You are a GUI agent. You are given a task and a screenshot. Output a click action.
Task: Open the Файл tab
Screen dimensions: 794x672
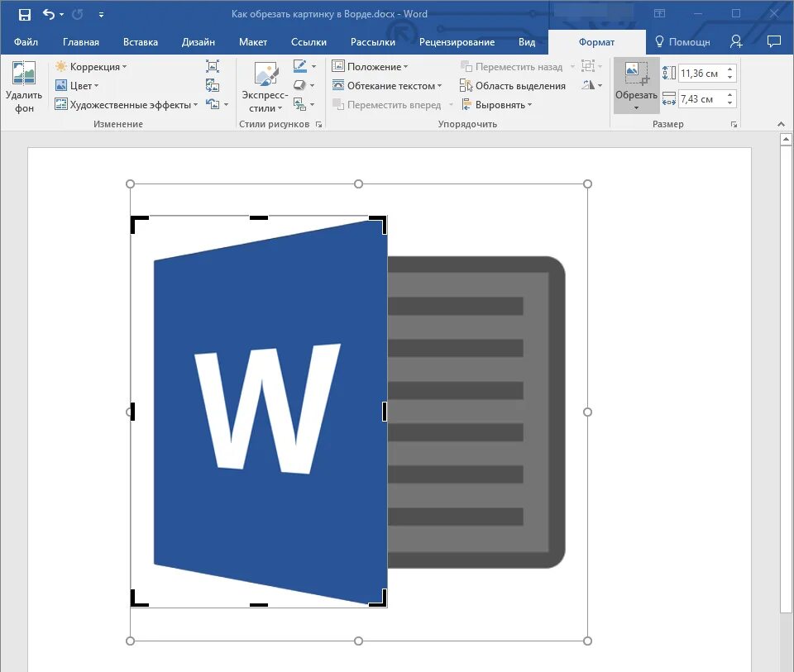tap(26, 42)
